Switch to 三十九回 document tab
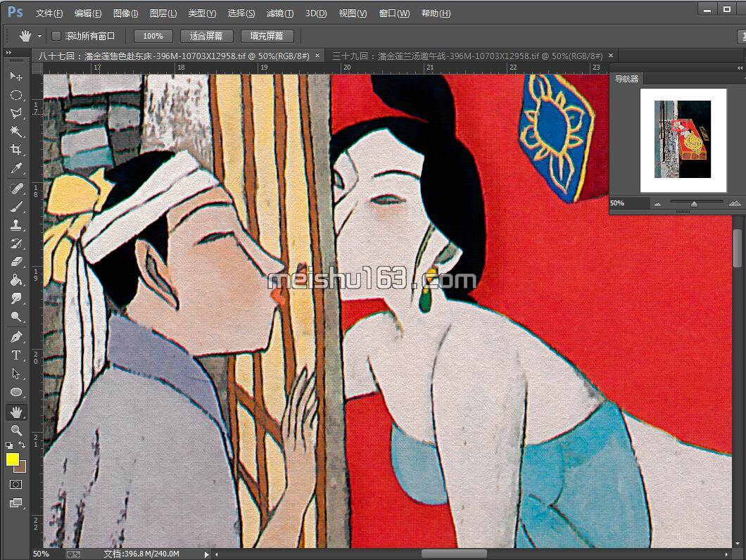This screenshot has width=746, height=560. [x=467, y=56]
